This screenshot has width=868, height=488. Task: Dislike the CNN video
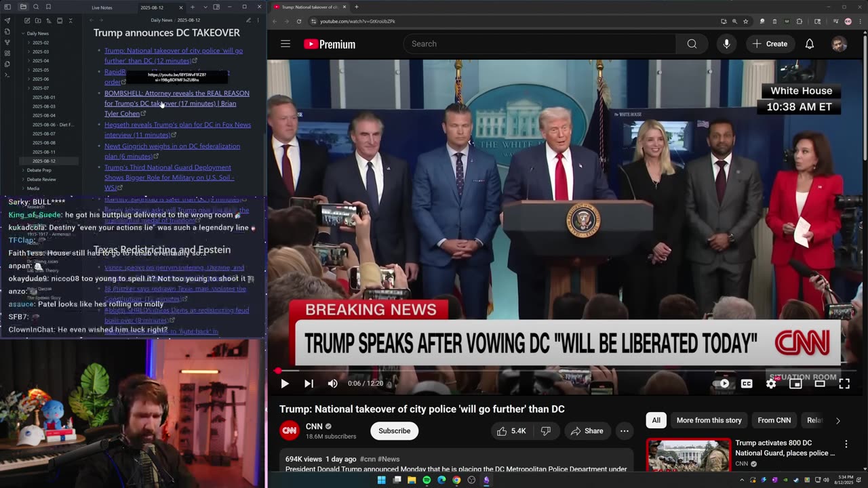(x=546, y=431)
